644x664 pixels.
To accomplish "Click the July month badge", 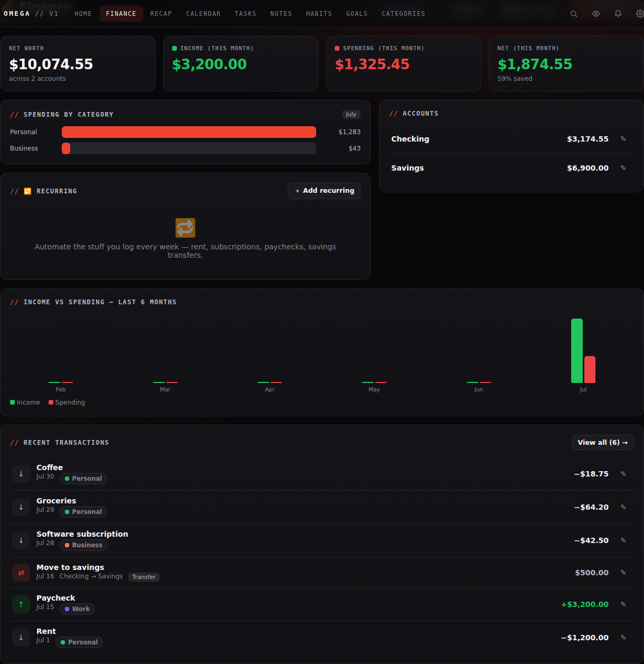I will coord(351,115).
